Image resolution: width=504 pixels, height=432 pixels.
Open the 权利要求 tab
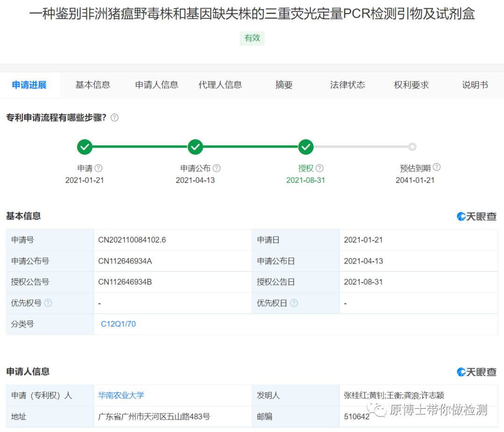click(411, 85)
